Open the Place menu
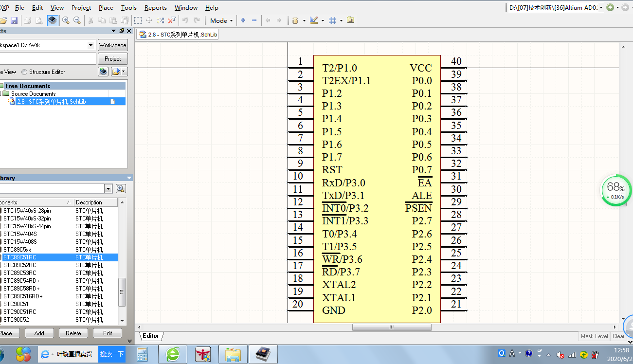The width and height of the screenshot is (633, 364). (x=106, y=7)
